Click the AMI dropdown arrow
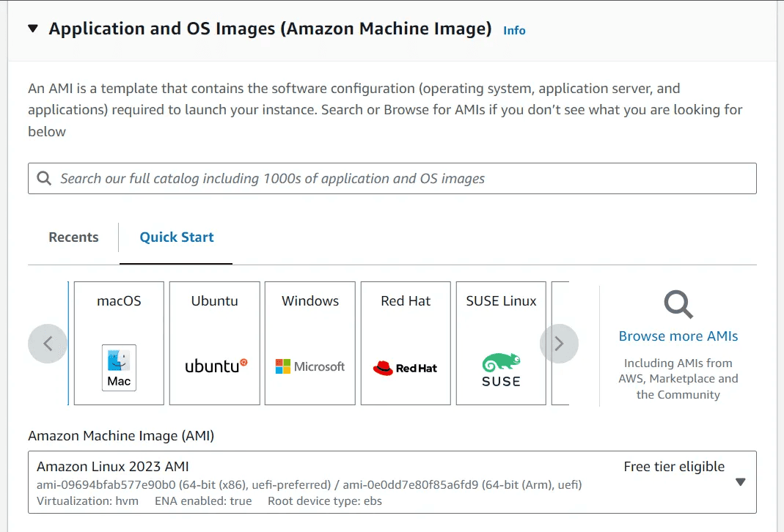This screenshot has width=784, height=532. point(741,482)
